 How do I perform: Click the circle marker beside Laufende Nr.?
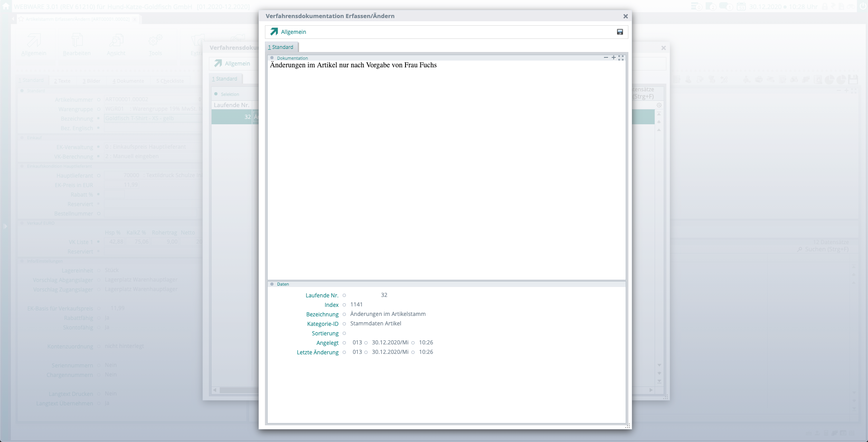coord(344,296)
